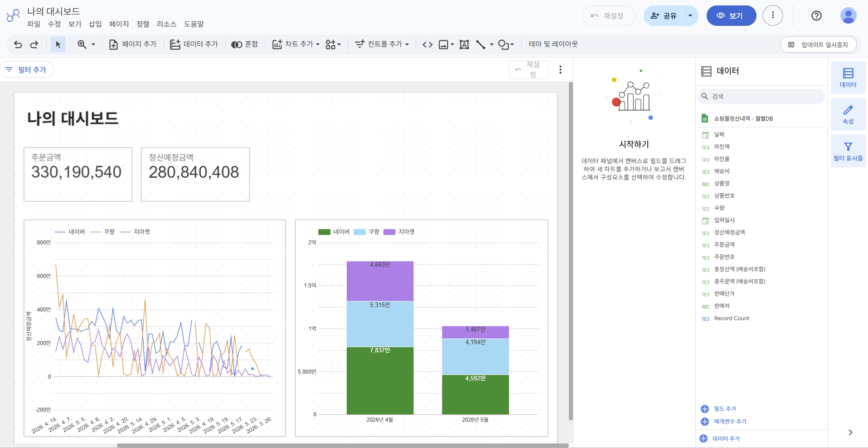Open the 차트 추가 dropdown

coord(296,44)
